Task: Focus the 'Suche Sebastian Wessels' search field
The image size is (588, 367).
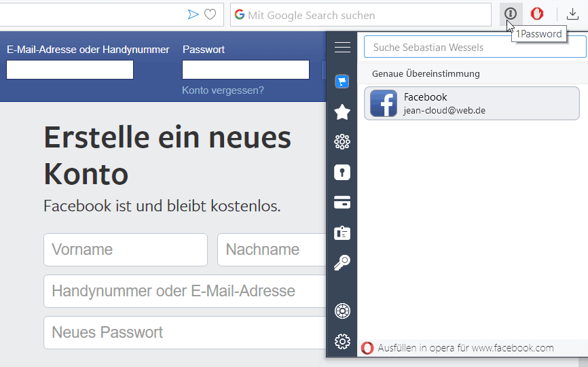Action: coord(475,47)
